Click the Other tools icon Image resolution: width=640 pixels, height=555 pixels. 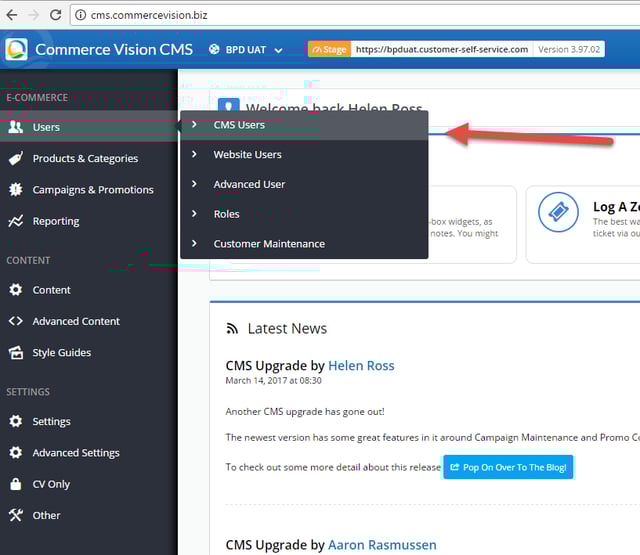click(16, 515)
